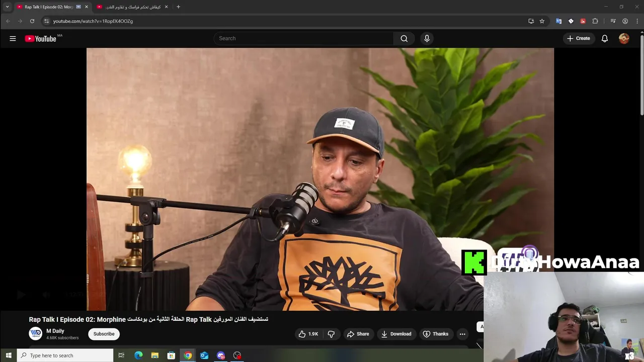
Task: Open the media control playlist icon
Action: (613, 21)
